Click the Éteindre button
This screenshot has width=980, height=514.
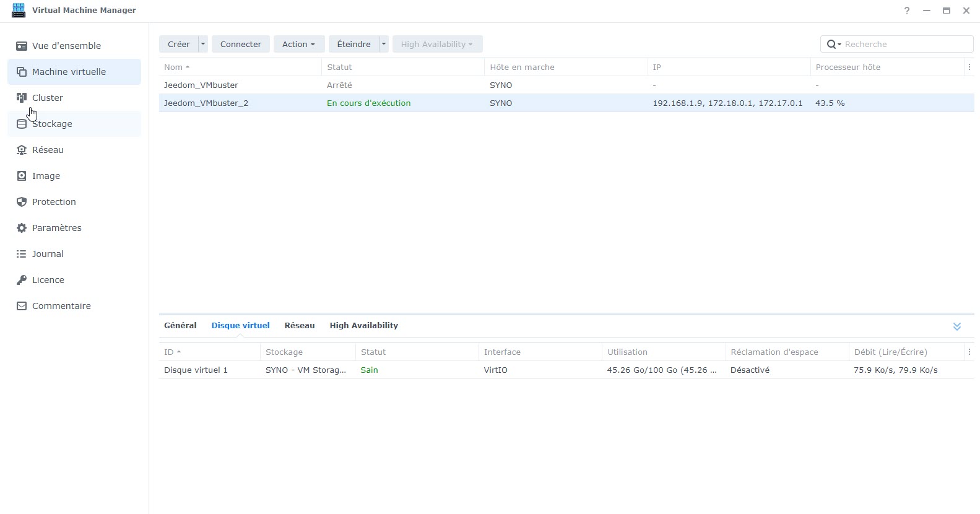[x=353, y=44]
